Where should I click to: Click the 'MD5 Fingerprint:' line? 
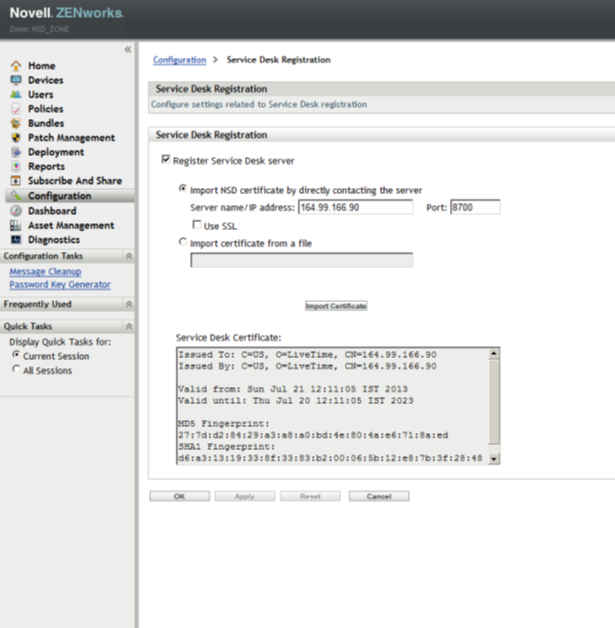(x=224, y=423)
